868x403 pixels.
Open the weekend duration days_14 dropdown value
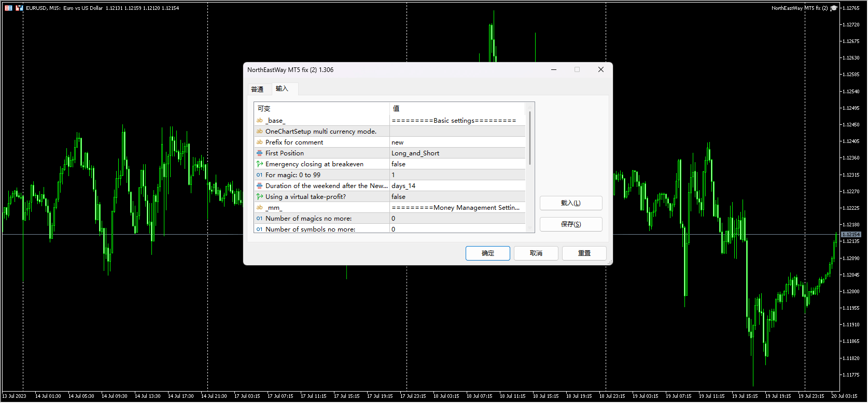pos(456,186)
